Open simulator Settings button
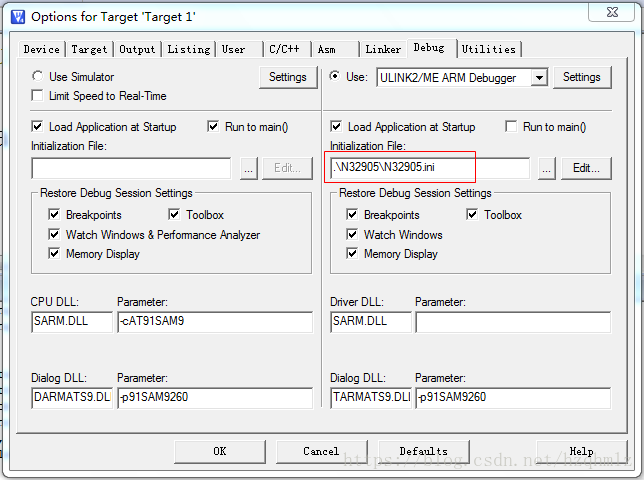 (x=288, y=77)
